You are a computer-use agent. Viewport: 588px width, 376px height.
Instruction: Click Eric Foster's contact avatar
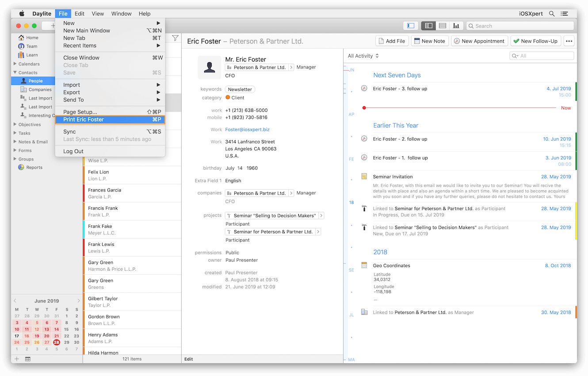pos(210,67)
